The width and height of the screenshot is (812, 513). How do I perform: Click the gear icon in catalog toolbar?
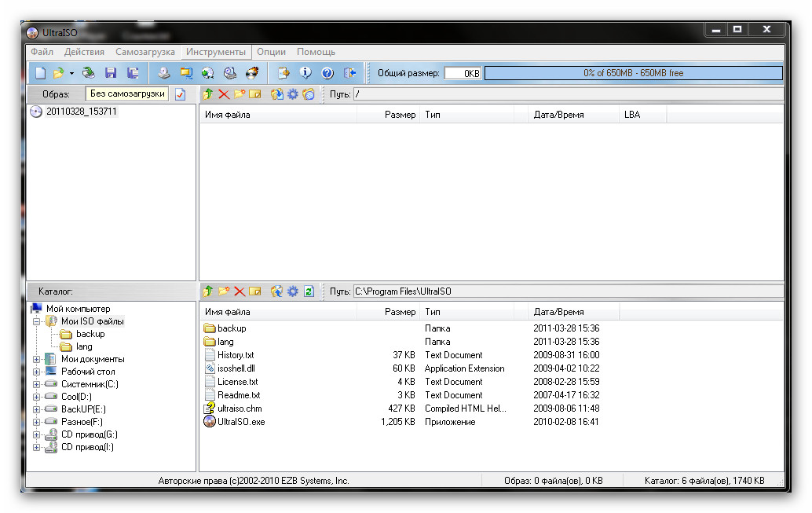click(x=293, y=291)
